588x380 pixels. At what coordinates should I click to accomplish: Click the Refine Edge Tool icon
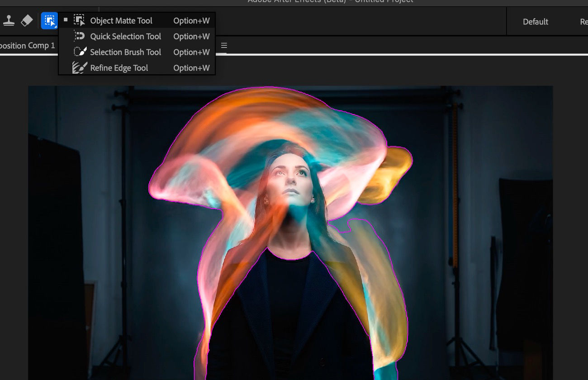pyautogui.click(x=80, y=67)
